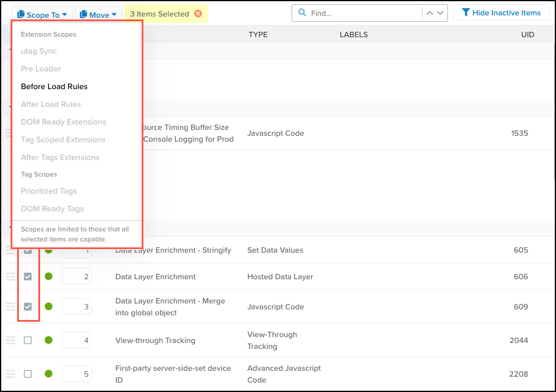Uncheck the Data Layer Enrichment checkbox

tap(28, 276)
